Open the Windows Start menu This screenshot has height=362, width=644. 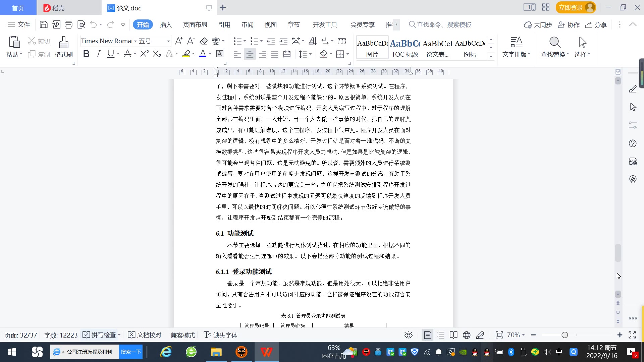[x=12, y=352]
